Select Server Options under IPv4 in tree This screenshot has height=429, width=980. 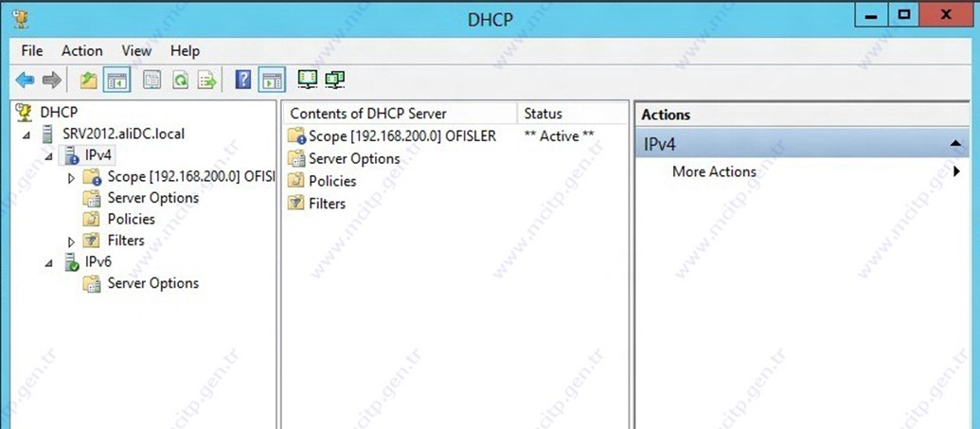pyautogui.click(x=153, y=198)
